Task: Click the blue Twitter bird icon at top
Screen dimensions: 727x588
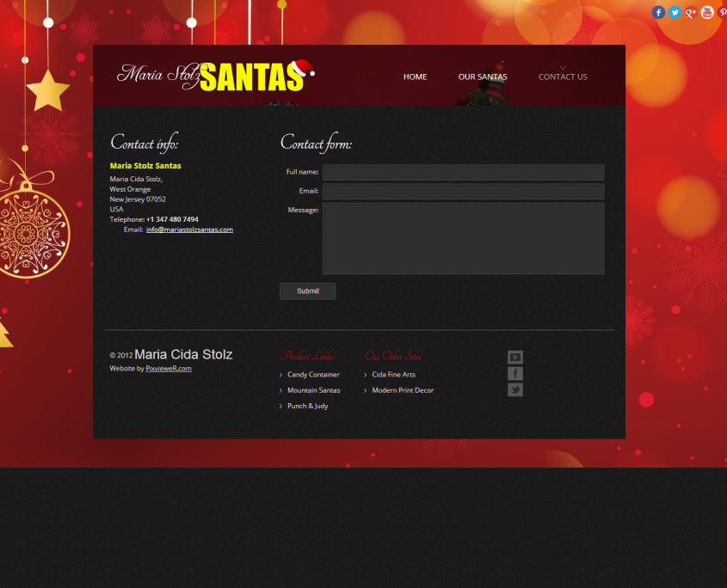Action: 675,12
